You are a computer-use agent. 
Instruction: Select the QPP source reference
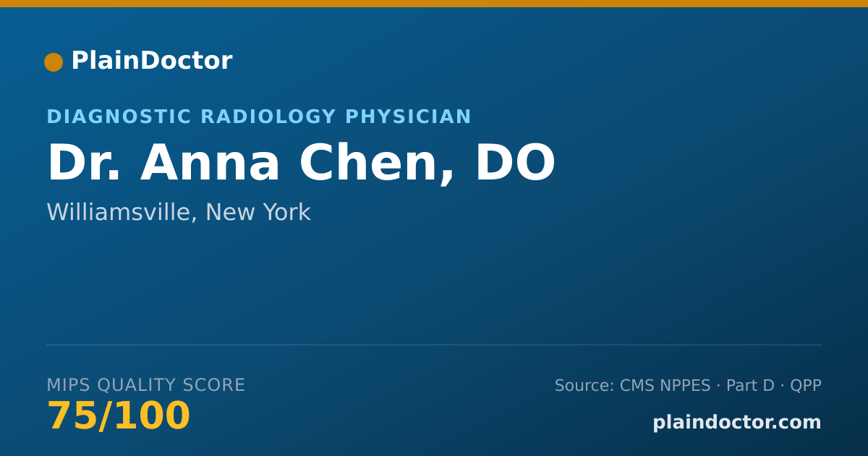coord(806,386)
